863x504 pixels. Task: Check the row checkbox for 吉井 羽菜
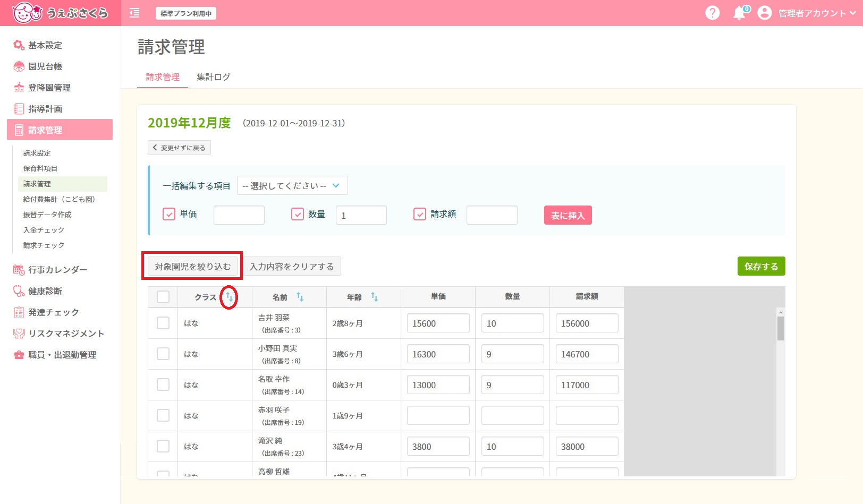tap(163, 323)
